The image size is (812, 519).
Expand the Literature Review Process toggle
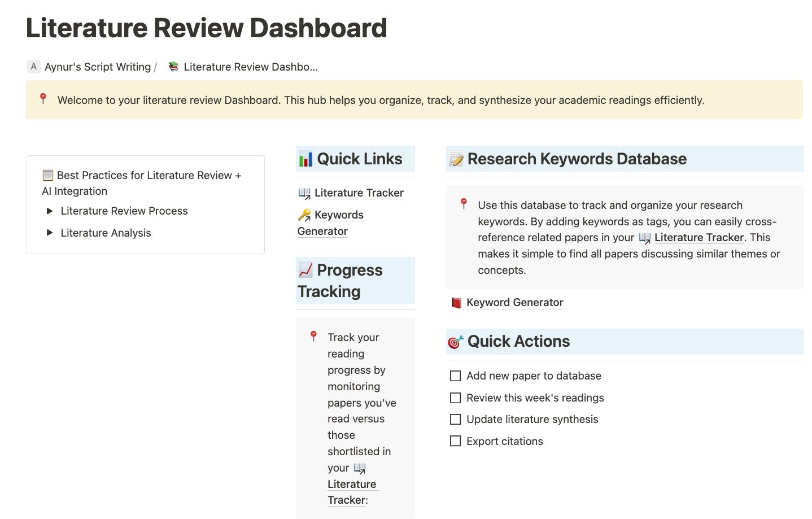(x=50, y=211)
